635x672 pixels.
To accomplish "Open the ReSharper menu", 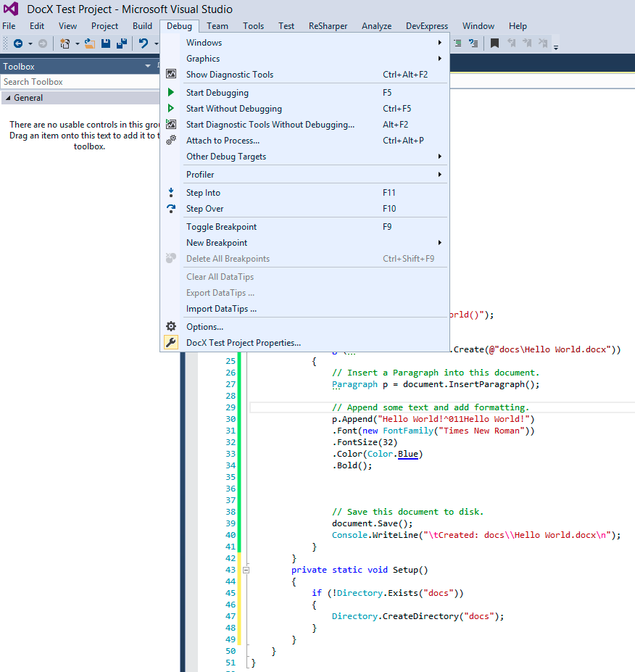I will tap(328, 25).
